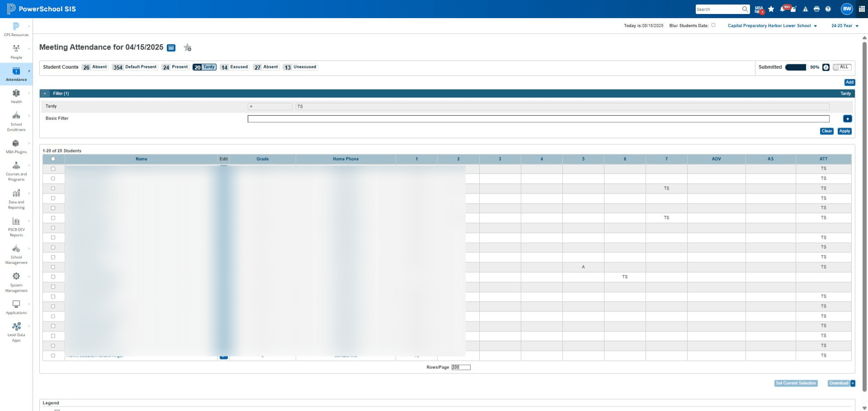Expand the Applications sidebar submenu arrow
This screenshot has width=868, height=411.
29,304
